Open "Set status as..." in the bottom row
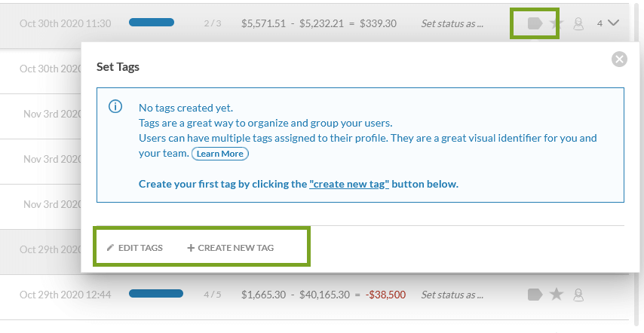This screenshot has width=644, height=333. (452, 295)
